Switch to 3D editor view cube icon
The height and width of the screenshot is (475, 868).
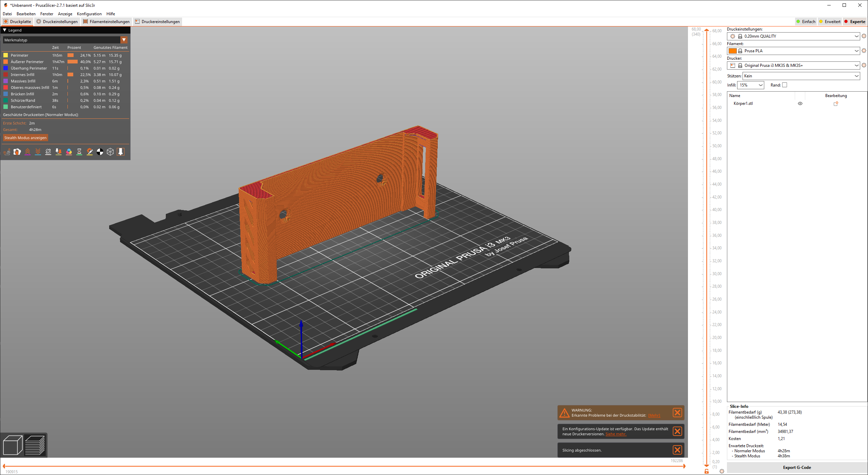pos(13,445)
